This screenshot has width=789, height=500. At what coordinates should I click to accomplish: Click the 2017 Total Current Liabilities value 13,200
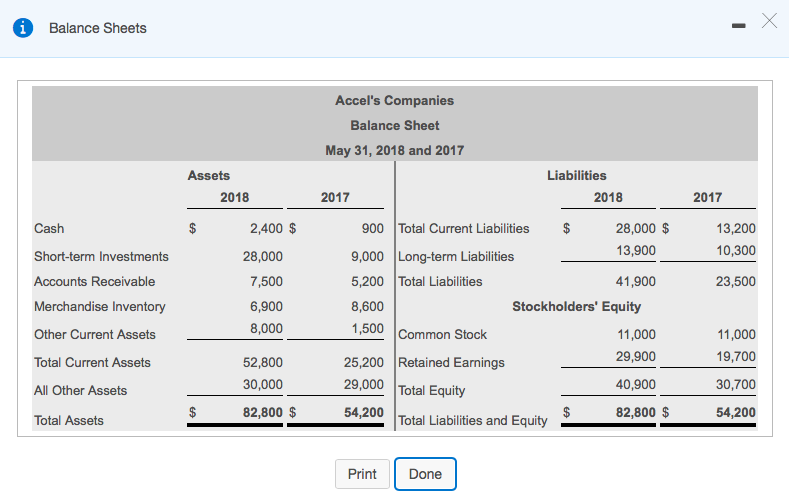(736, 228)
